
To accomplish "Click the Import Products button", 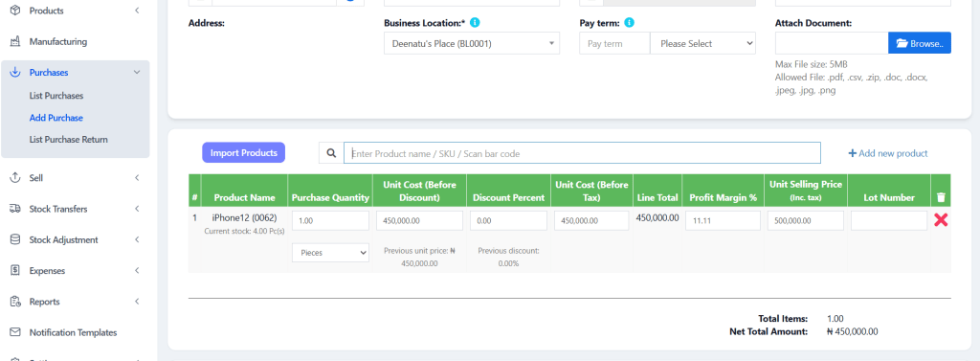I will (244, 152).
